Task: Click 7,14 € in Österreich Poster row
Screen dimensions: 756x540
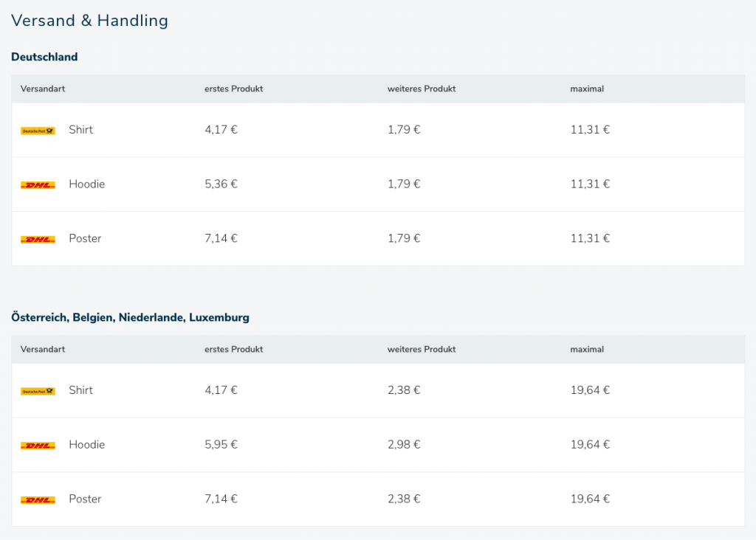Action: pos(221,499)
